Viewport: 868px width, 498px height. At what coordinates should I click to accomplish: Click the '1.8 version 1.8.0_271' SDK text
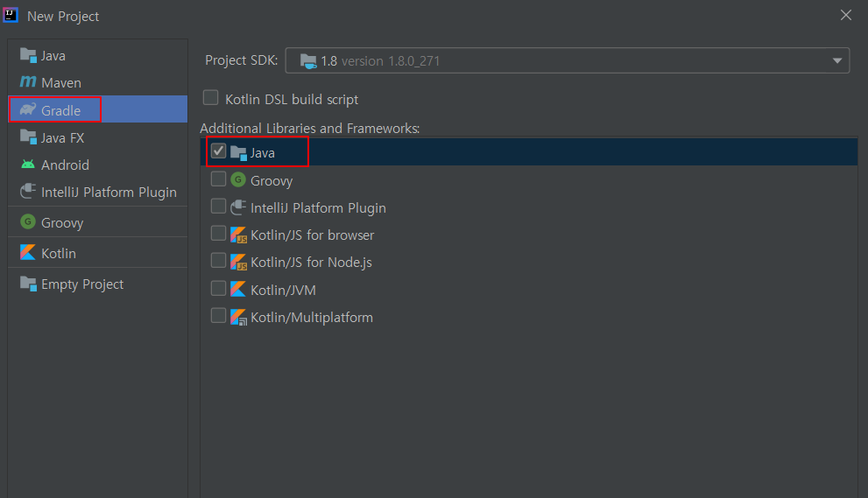tap(380, 61)
